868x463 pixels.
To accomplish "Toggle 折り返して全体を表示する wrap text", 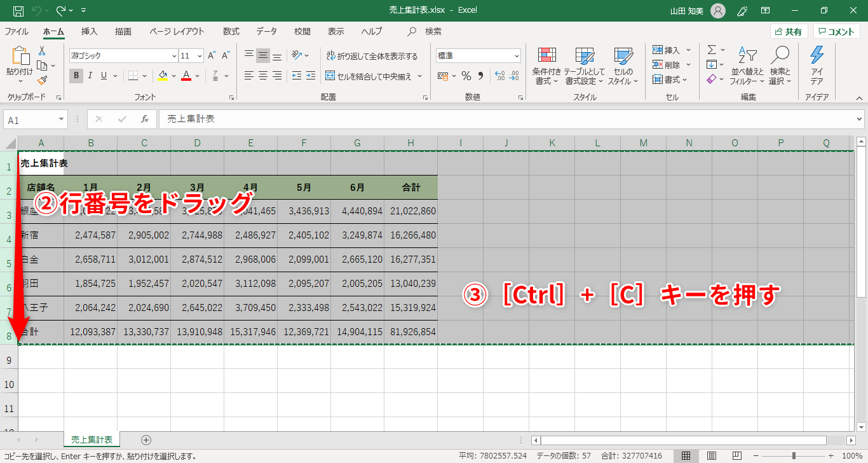I will click(372, 56).
